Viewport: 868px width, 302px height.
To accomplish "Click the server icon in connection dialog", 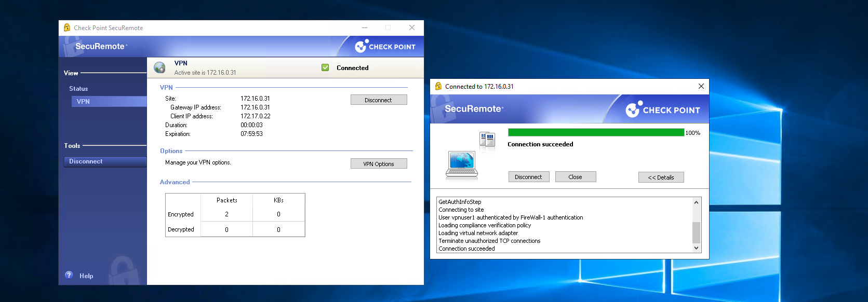I will pos(487,140).
